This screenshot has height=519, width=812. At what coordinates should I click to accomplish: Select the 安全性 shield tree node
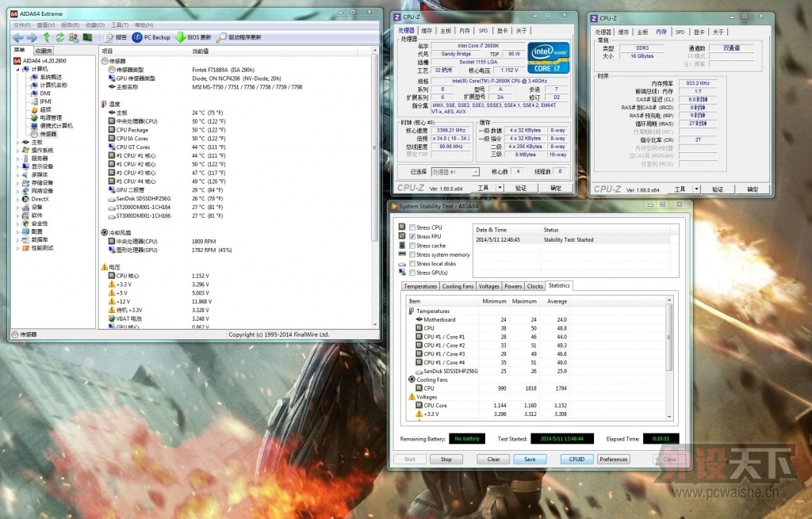[35, 223]
